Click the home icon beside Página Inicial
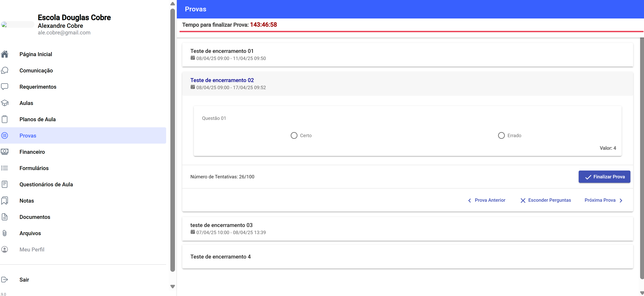Image resolution: width=644 pixels, height=296 pixels. [x=5, y=54]
